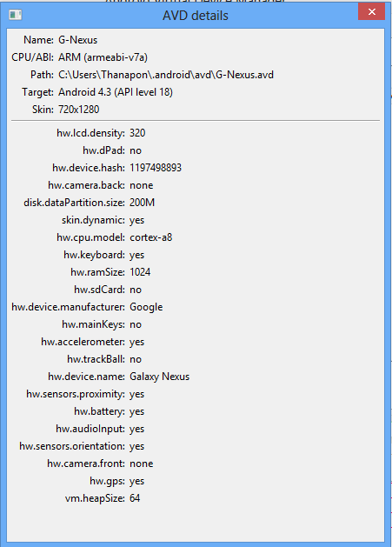Screen dimensions: 392x547
Task: Click the device name Galaxy Nexus
Action: pos(159,377)
